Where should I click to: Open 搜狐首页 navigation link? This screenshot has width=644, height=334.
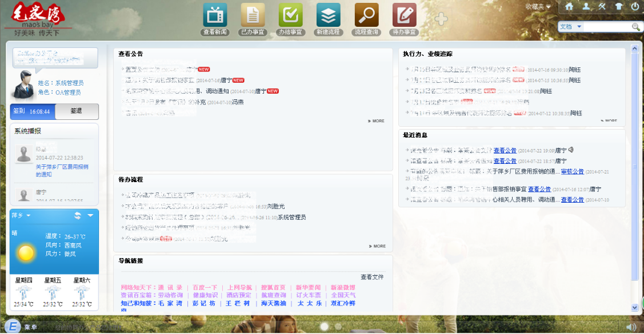273,288
